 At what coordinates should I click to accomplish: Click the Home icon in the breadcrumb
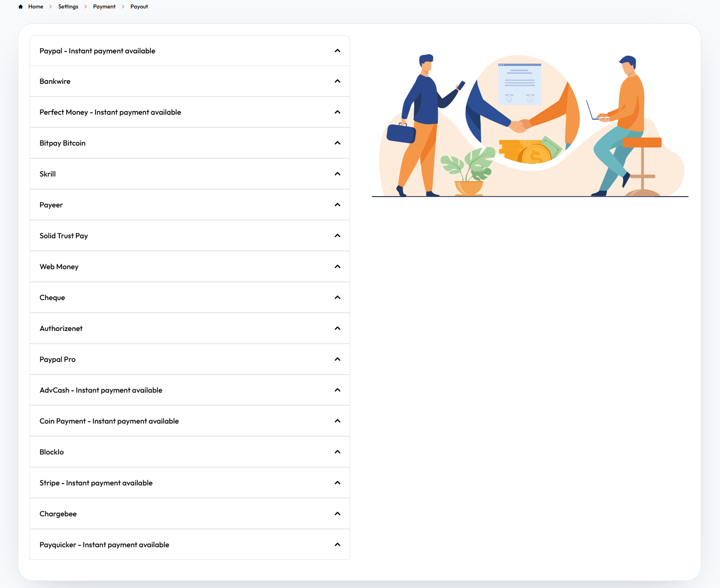coord(21,7)
